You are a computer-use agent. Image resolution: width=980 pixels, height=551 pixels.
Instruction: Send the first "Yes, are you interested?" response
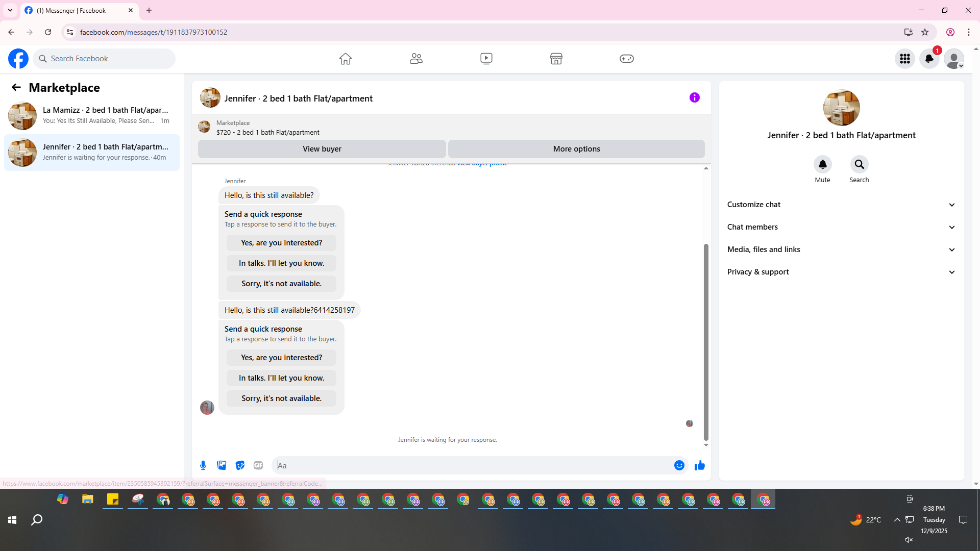(x=281, y=243)
